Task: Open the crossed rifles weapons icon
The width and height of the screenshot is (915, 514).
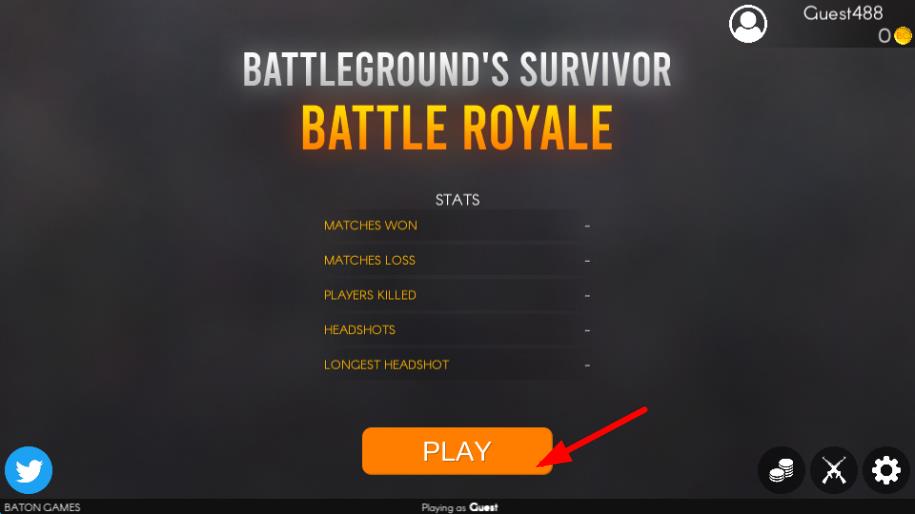Action: coord(834,470)
